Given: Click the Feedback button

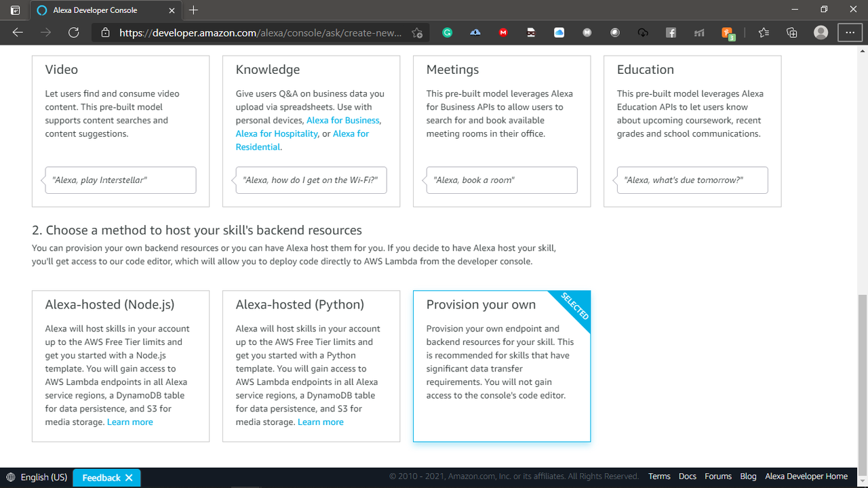Looking at the screenshot, I should [x=107, y=477].
